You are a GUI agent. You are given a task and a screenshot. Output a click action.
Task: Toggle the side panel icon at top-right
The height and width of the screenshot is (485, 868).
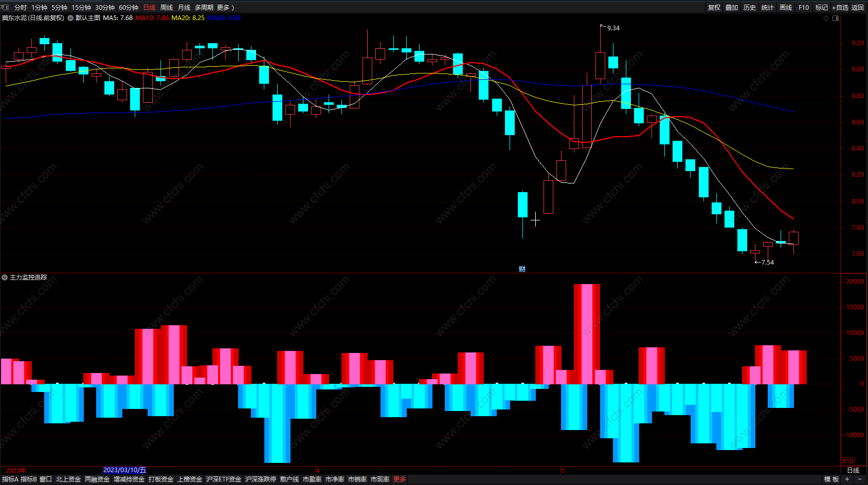(x=836, y=18)
